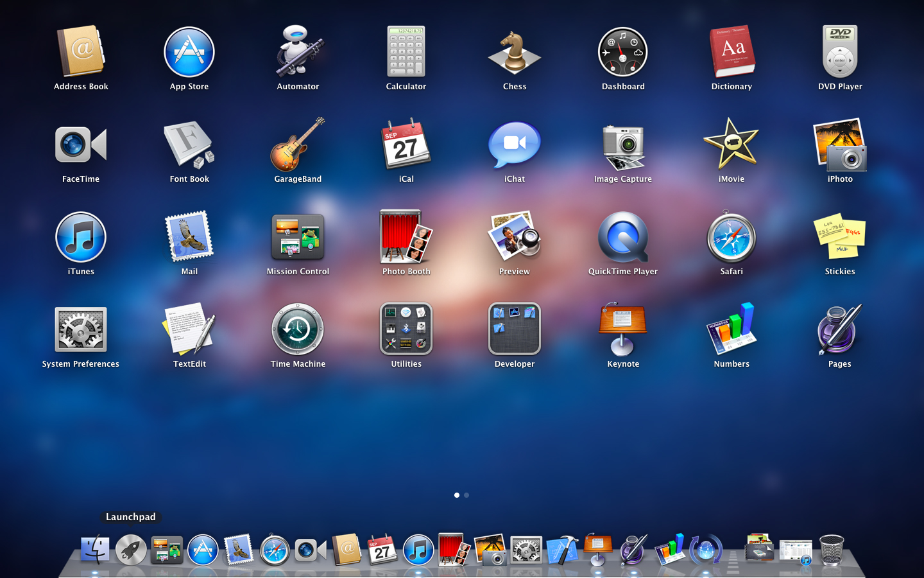The height and width of the screenshot is (578, 924).
Task: Launch DVD Player
Action: [x=840, y=52]
